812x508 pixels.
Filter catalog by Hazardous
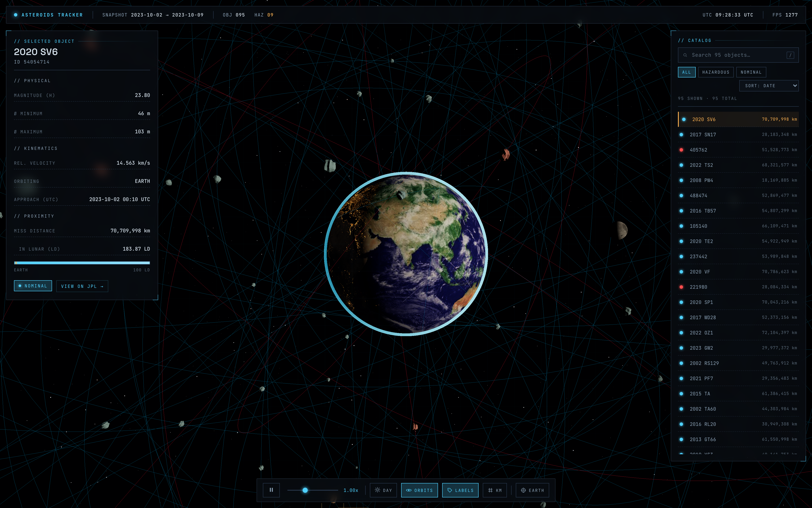click(x=716, y=72)
